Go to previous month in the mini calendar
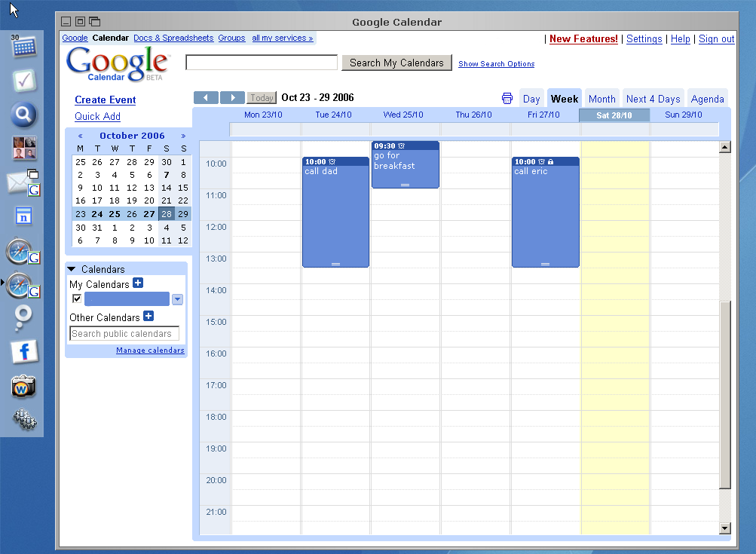 (x=81, y=136)
